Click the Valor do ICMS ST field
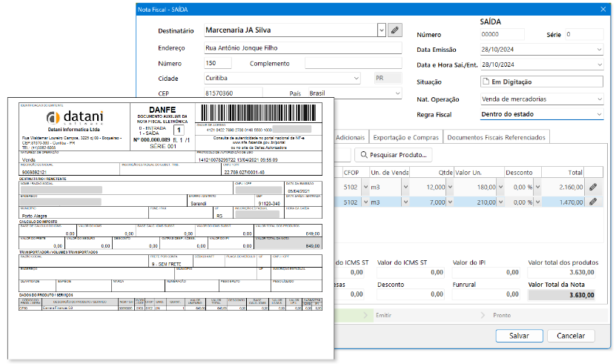Image resolution: width=616 pixels, height=364 pixels. tap(411, 272)
